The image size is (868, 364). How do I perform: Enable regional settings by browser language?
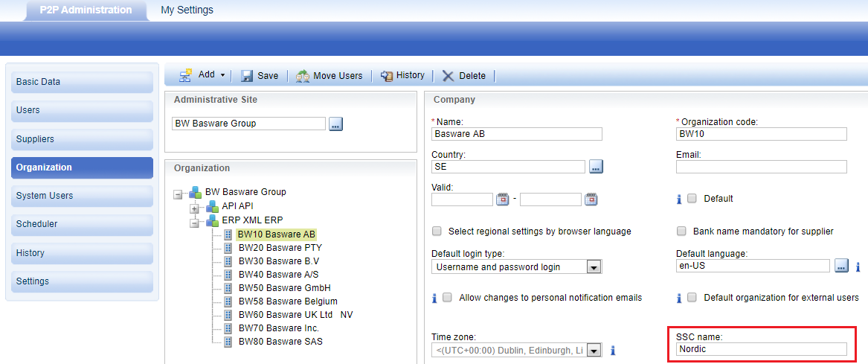(x=437, y=231)
